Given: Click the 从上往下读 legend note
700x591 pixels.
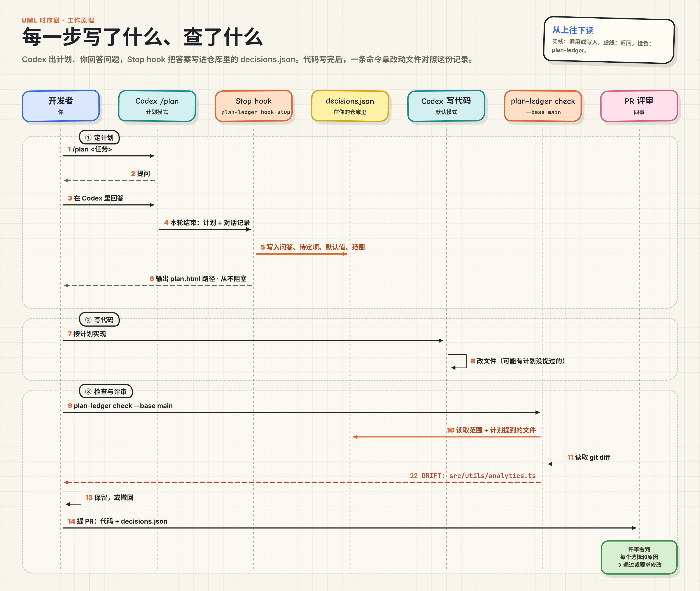Looking at the screenshot, I should click(609, 40).
